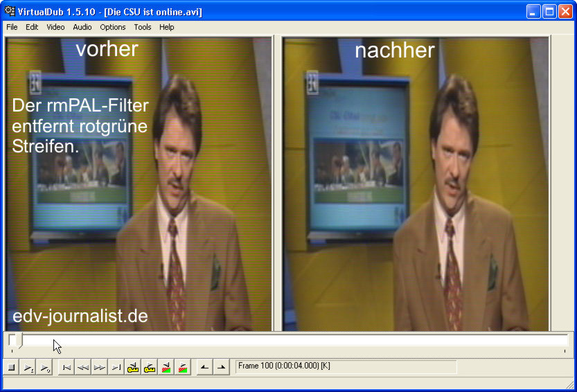
Task: Open the Help menu
Action: pos(166,27)
